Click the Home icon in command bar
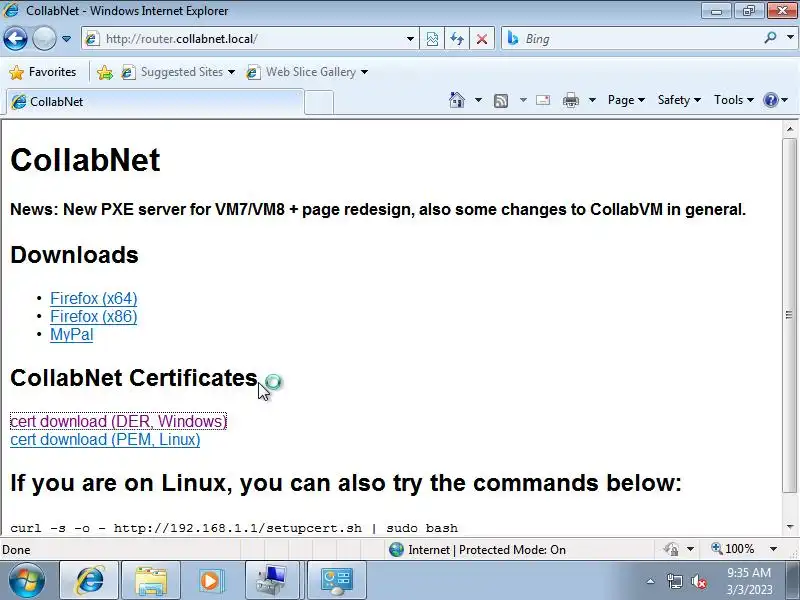The width and height of the screenshot is (800, 600). (x=457, y=100)
